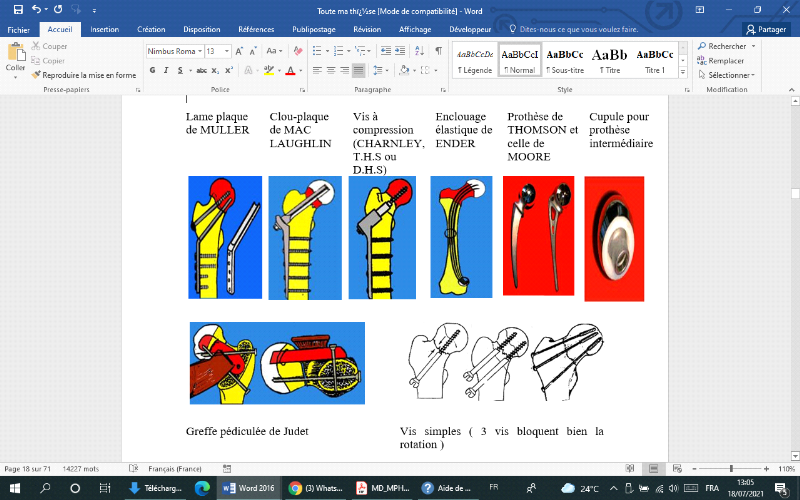Expand the numbered list options
800x500 pixels.
tap(348, 51)
